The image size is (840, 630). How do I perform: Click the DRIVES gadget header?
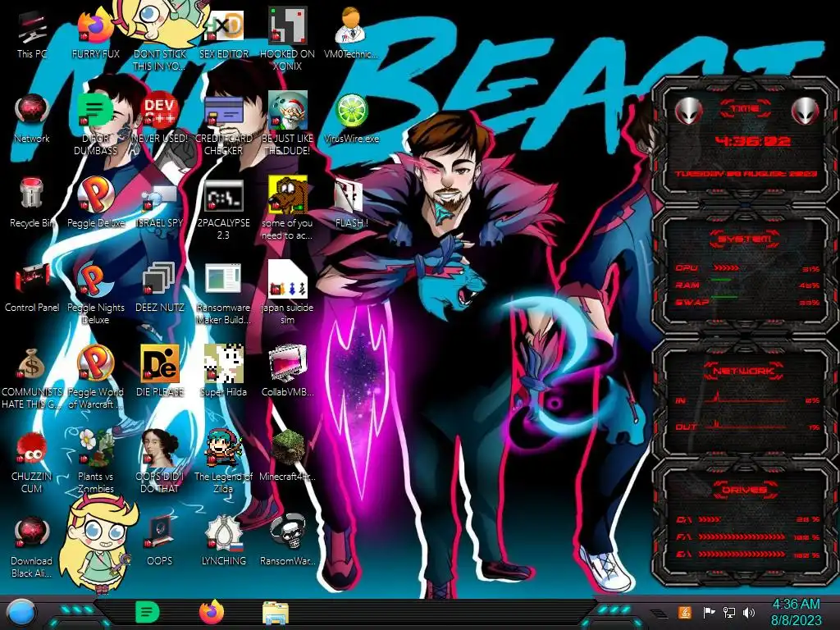[745, 490]
